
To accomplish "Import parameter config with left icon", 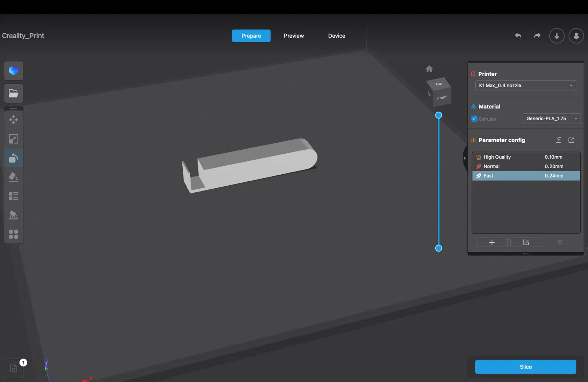I will tap(558, 140).
